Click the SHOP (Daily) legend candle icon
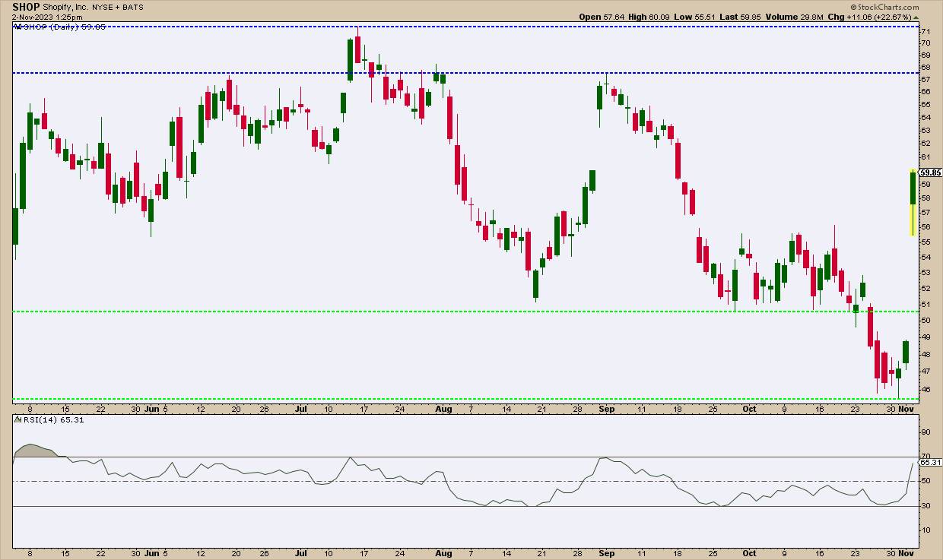The height and width of the screenshot is (560, 943). pos(17,27)
